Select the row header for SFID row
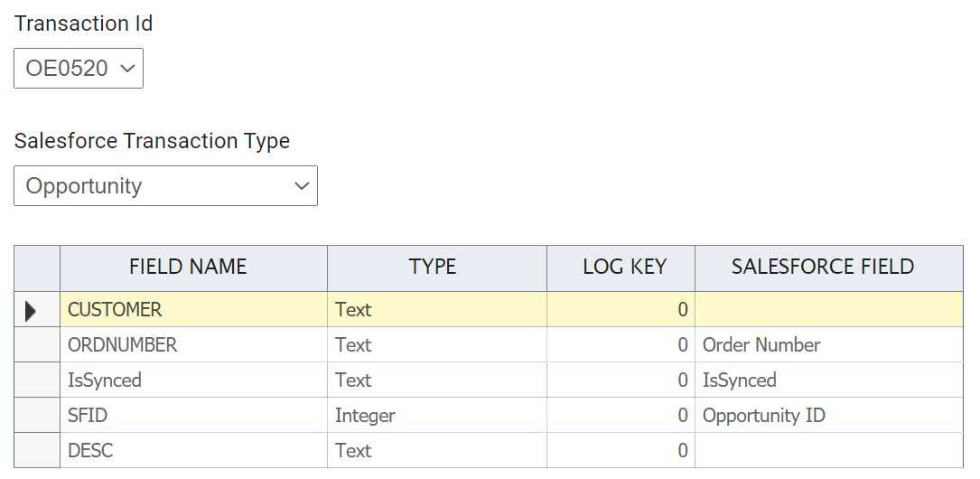The width and height of the screenshot is (980, 479). click(37, 416)
